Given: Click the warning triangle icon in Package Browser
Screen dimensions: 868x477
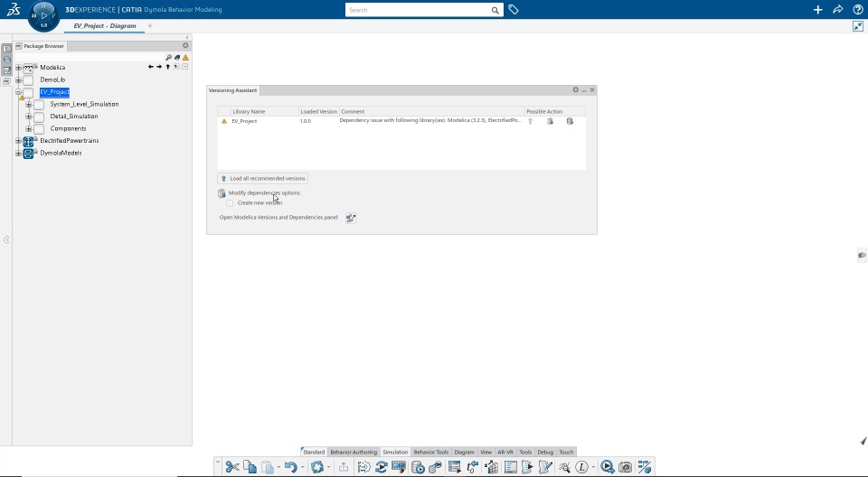Looking at the screenshot, I should (185, 58).
